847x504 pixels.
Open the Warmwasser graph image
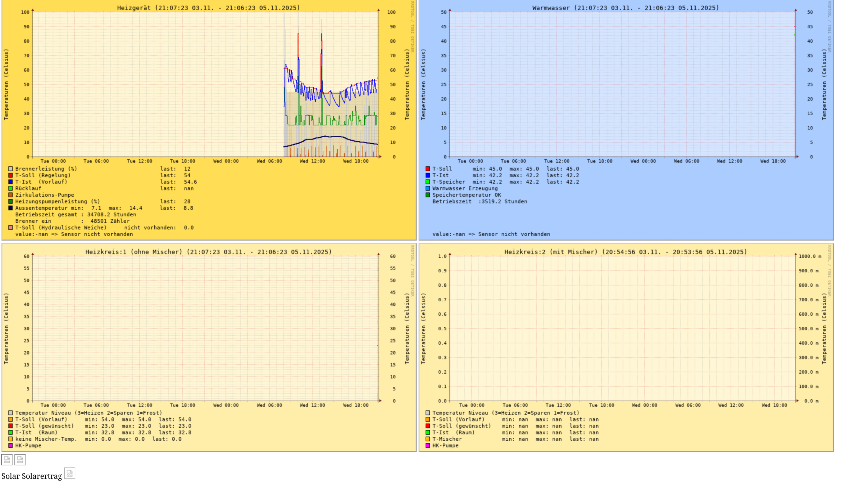(x=622, y=85)
